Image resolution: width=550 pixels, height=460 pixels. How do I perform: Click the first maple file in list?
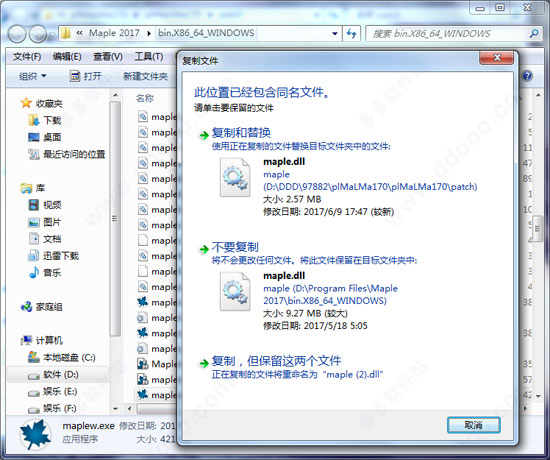click(x=157, y=117)
